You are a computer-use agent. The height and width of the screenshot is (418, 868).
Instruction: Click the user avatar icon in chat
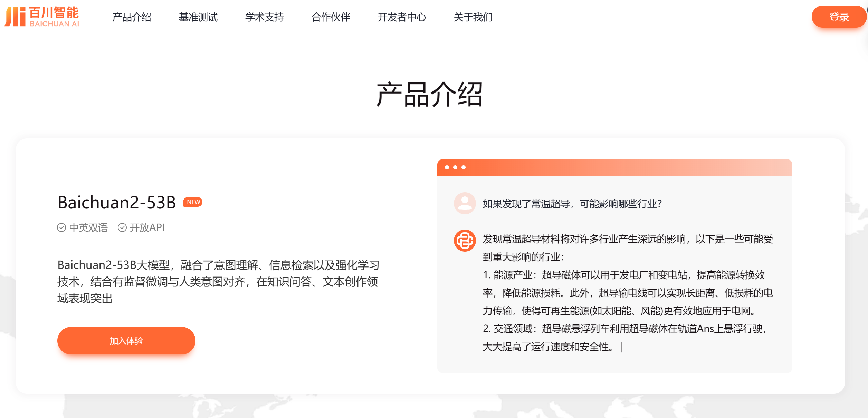[465, 203]
